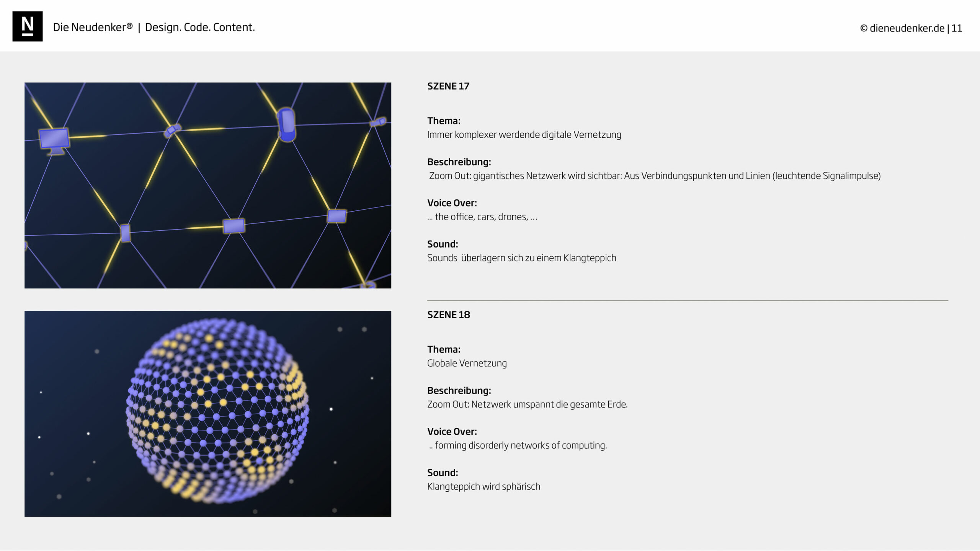Screen dimensions: 980x551
Task: Click the text "Klangteppich wird sphärisch"
Action: 484,487
